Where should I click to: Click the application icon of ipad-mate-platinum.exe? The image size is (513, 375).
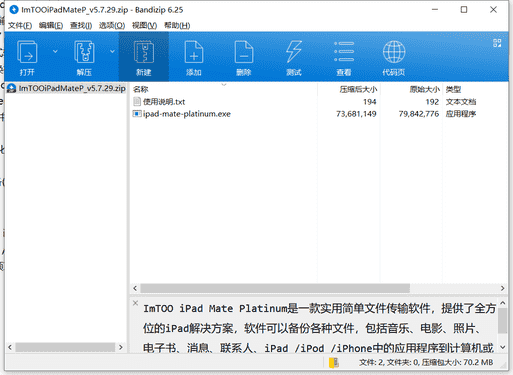pyautogui.click(x=137, y=114)
